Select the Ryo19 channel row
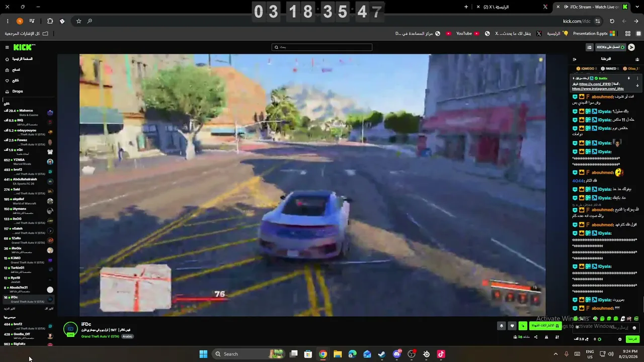Viewport: 644px width, 362px height. coord(29,279)
